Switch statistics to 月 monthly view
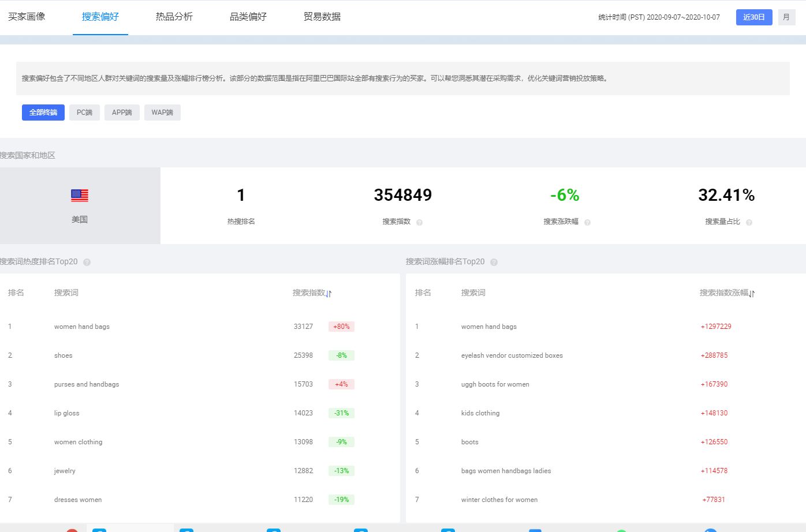This screenshot has height=532, width=806. [786, 17]
